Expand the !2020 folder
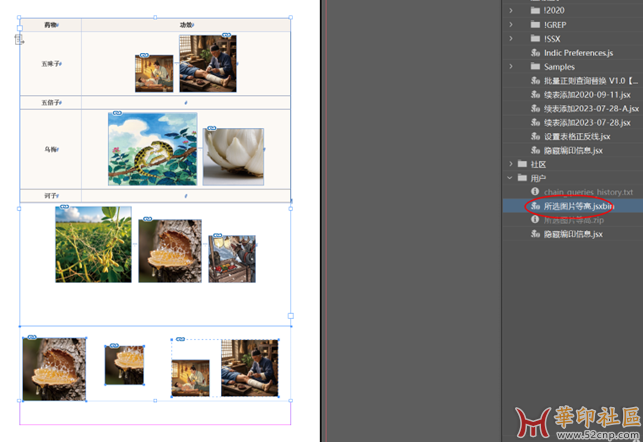Screen dimensions: 643x442 [x=511, y=10]
